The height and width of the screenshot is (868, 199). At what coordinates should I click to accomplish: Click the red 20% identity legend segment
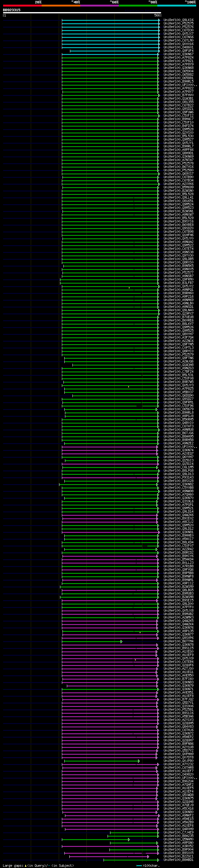22,5
